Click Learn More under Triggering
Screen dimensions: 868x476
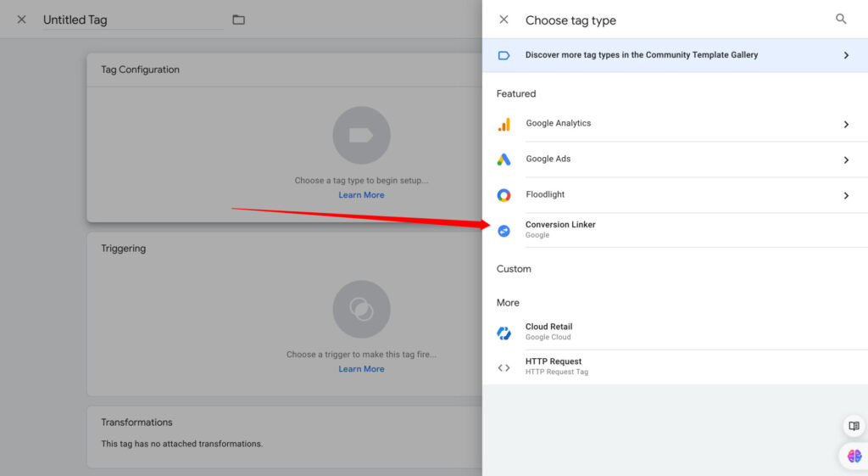point(361,369)
